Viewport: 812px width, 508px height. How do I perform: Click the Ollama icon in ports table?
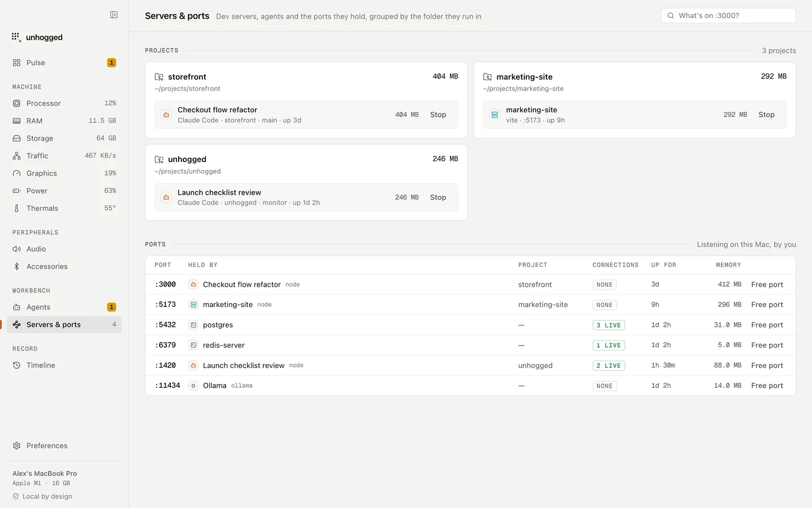(193, 386)
